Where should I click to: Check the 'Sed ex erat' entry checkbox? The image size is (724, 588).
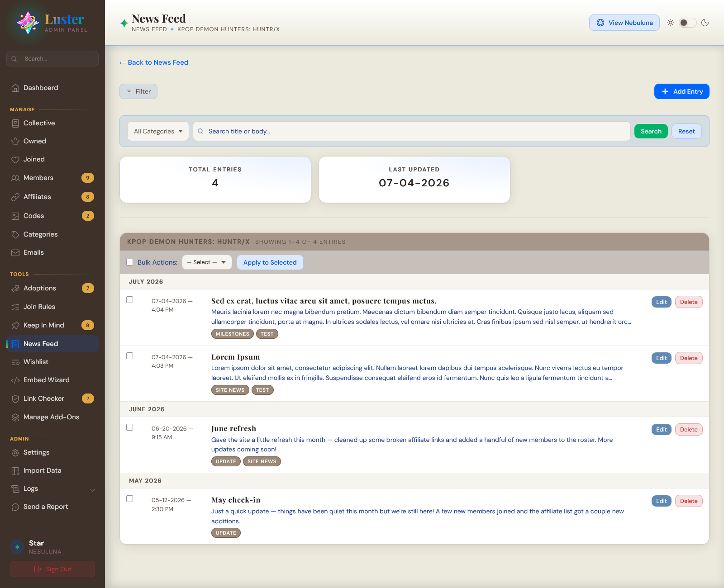click(x=130, y=300)
